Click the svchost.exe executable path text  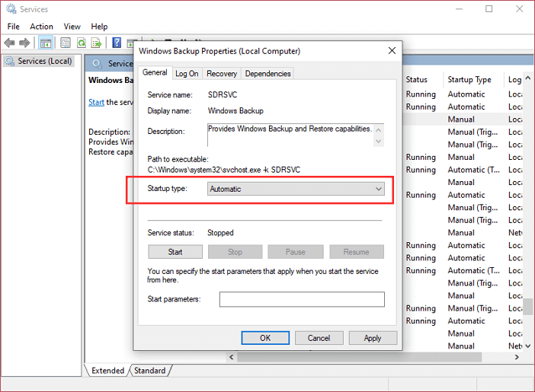[224, 170]
